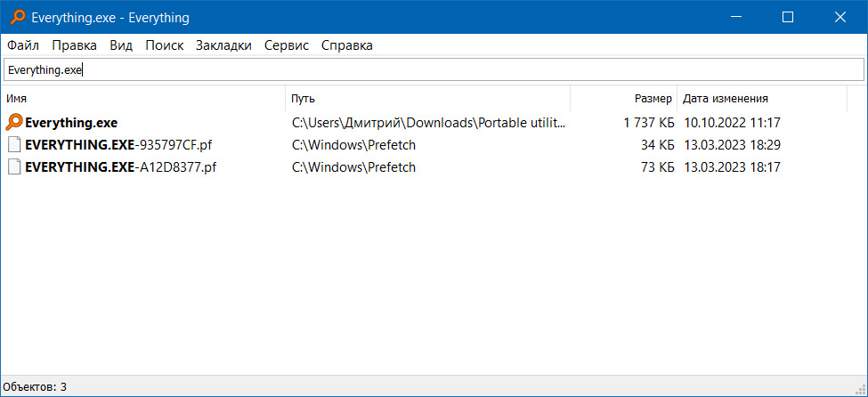Open the Справка menu

(x=346, y=45)
